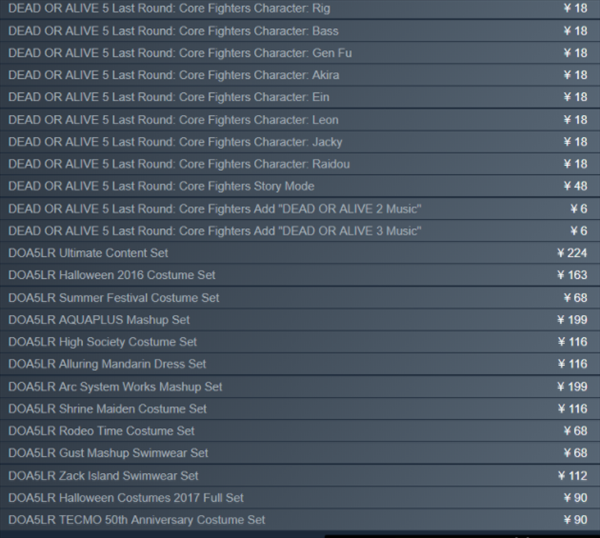Open the Character: Jacky listing
Image resolution: width=600 pixels, height=538 pixels.
tap(300, 142)
